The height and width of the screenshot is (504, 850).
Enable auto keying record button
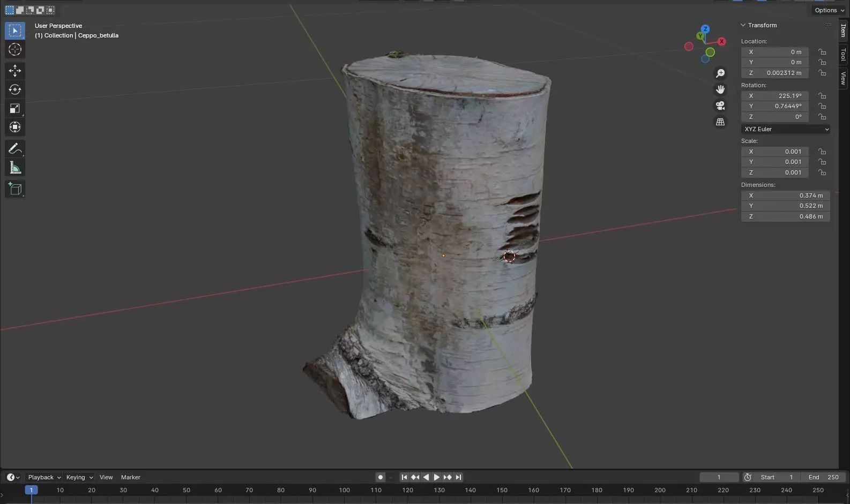[x=381, y=477]
